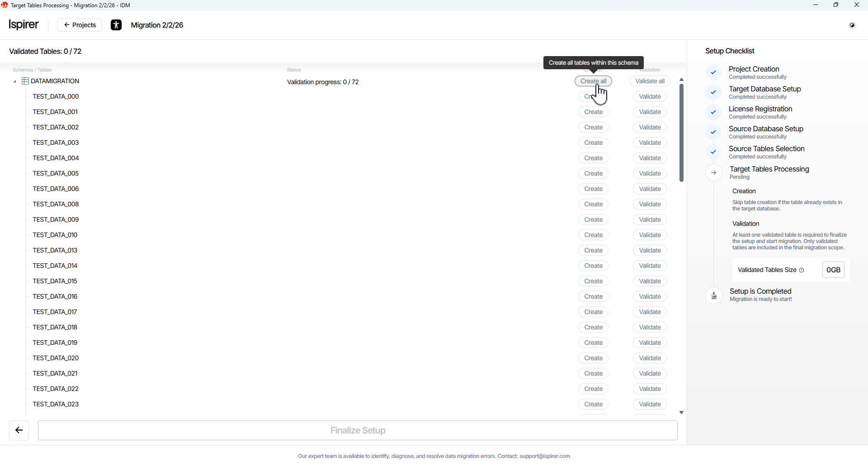Screen dimensions: 868x467
Task: Go back to Projects
Action: coord(80,25)
